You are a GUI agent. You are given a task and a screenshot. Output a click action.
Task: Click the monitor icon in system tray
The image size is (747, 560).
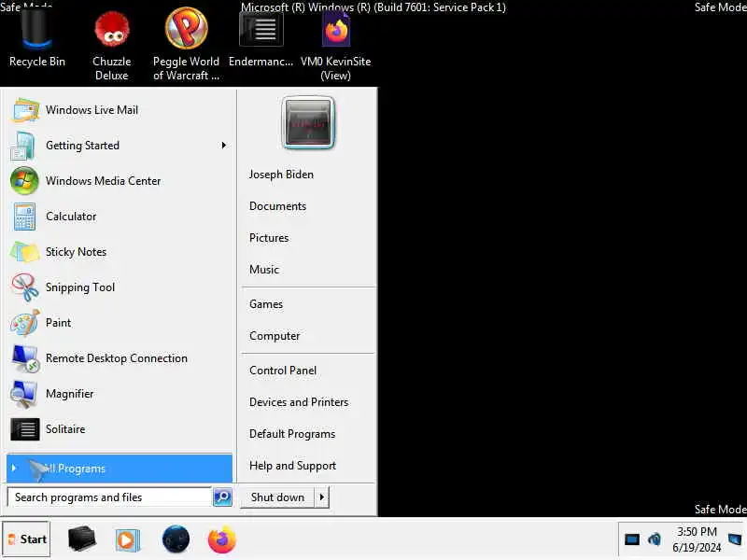tap(632, 539)
